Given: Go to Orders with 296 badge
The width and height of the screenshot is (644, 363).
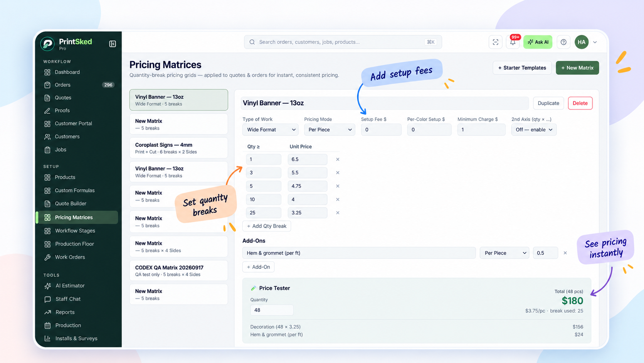Looking at the screenshot, I should [77, 85].
